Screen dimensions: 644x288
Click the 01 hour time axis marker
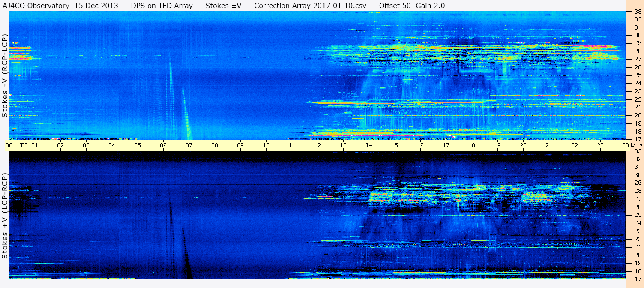coord(35,145)
